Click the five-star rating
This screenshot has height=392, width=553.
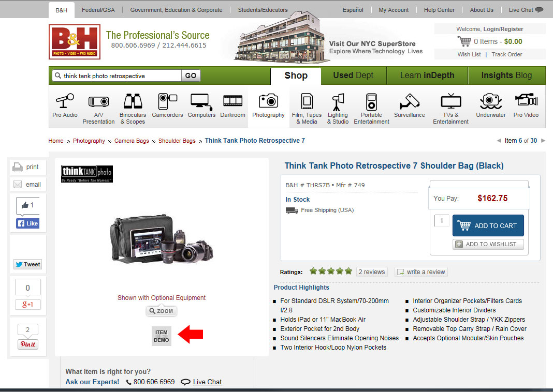coord(331,271)
